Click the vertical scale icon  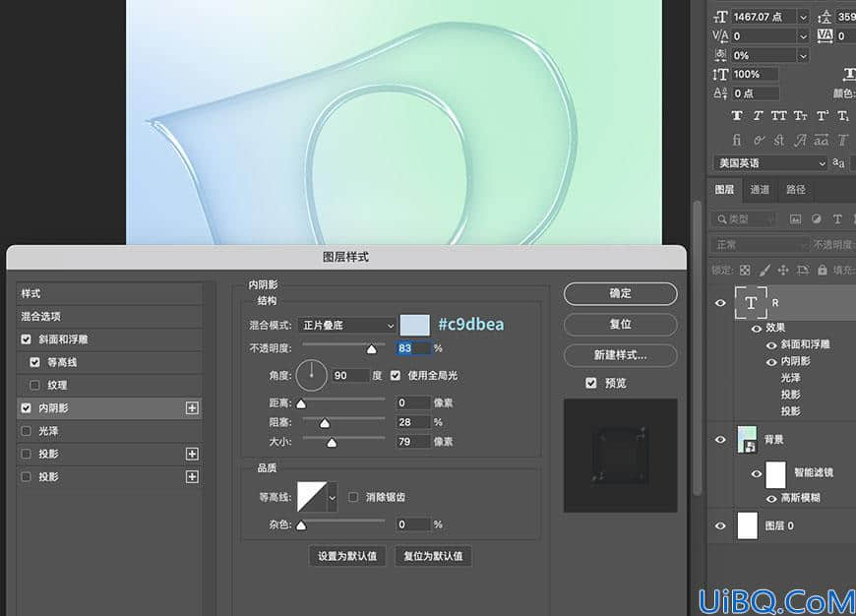click(720, 74)
